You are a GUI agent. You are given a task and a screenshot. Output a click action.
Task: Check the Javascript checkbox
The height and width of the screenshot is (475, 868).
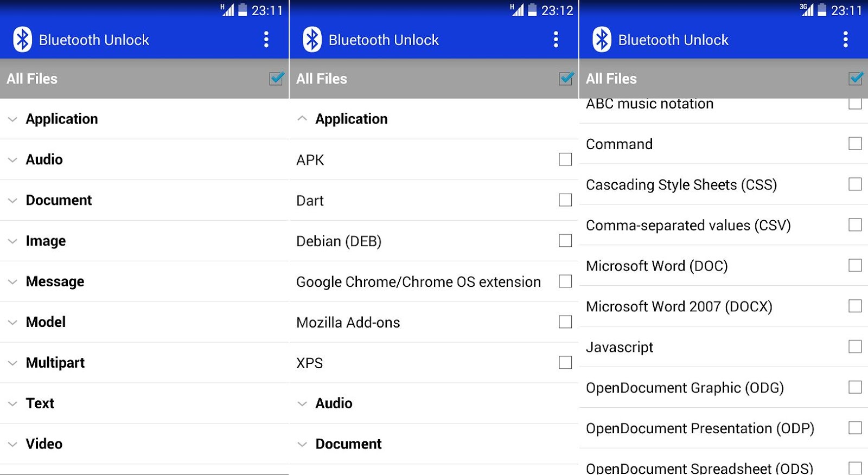(x=855, y=347)
